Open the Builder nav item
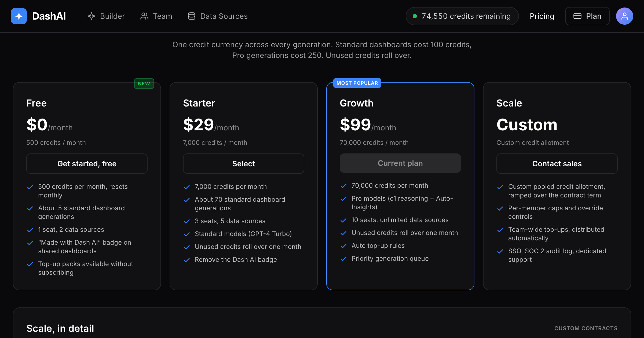644x338 pixels. [x=106, y=16]
